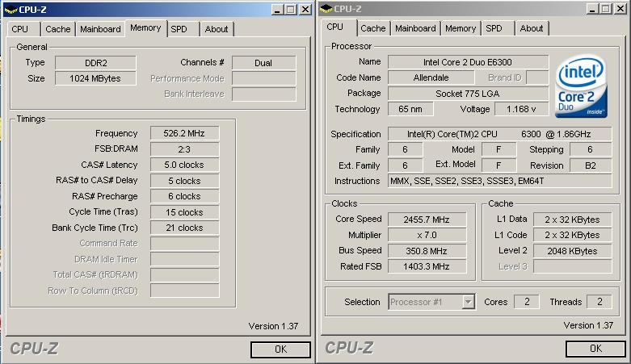The height and width of the screenshot is (364, 631).
Task: Click L1 Data value 2 x 32 KBytes
Action: point(572,220)
